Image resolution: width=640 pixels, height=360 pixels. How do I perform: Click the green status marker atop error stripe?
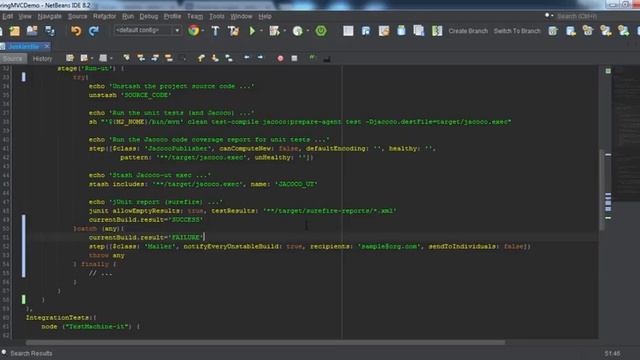608,71
